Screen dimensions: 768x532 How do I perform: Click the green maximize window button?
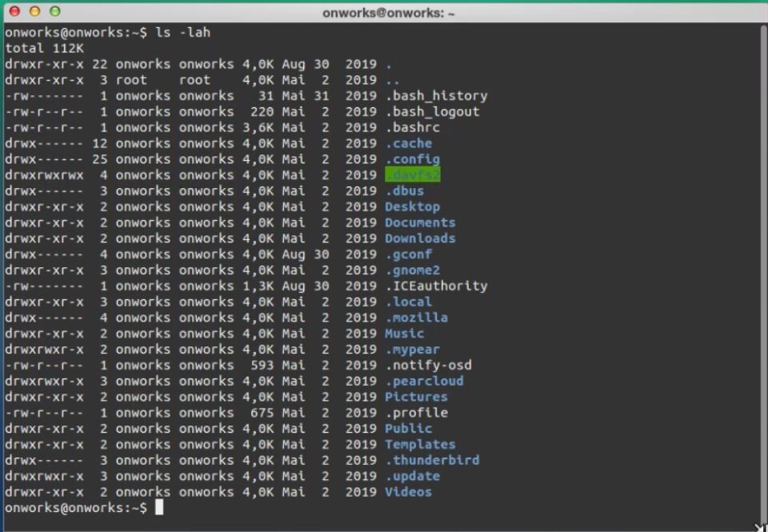[x=55, y=11]
